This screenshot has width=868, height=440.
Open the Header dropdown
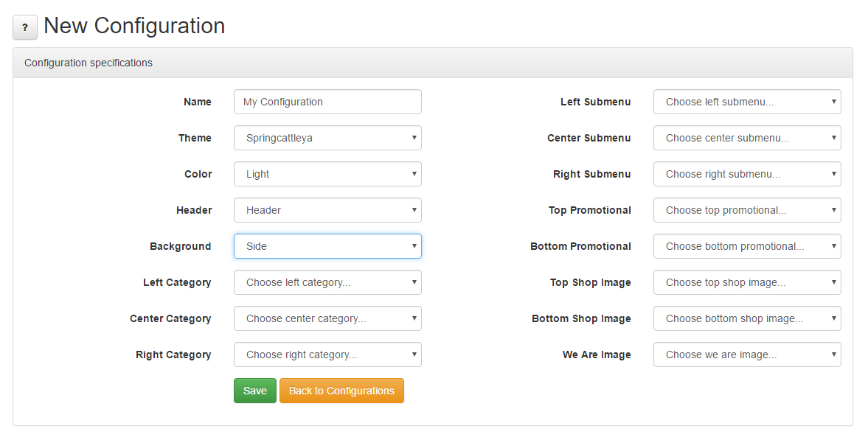(327, 210)
